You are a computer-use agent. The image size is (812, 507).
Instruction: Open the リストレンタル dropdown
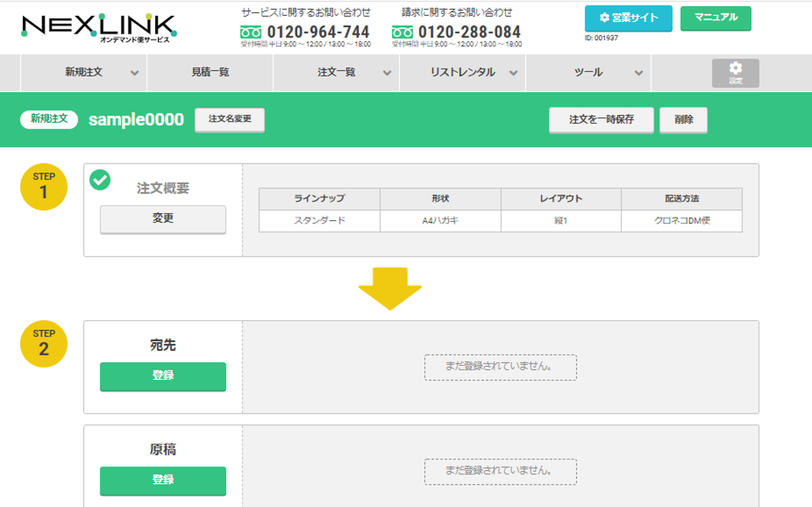tap(513, 73)
